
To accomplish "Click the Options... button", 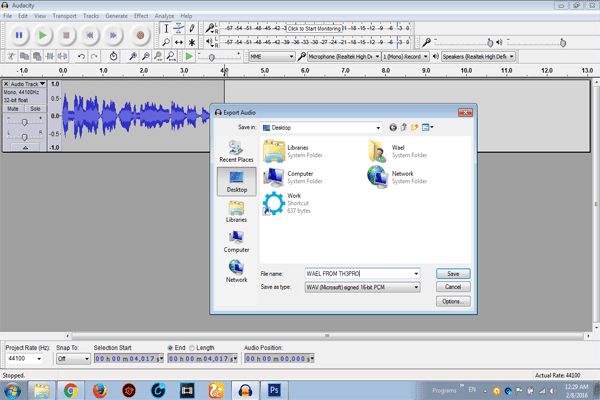I will (x=453, y=301).
